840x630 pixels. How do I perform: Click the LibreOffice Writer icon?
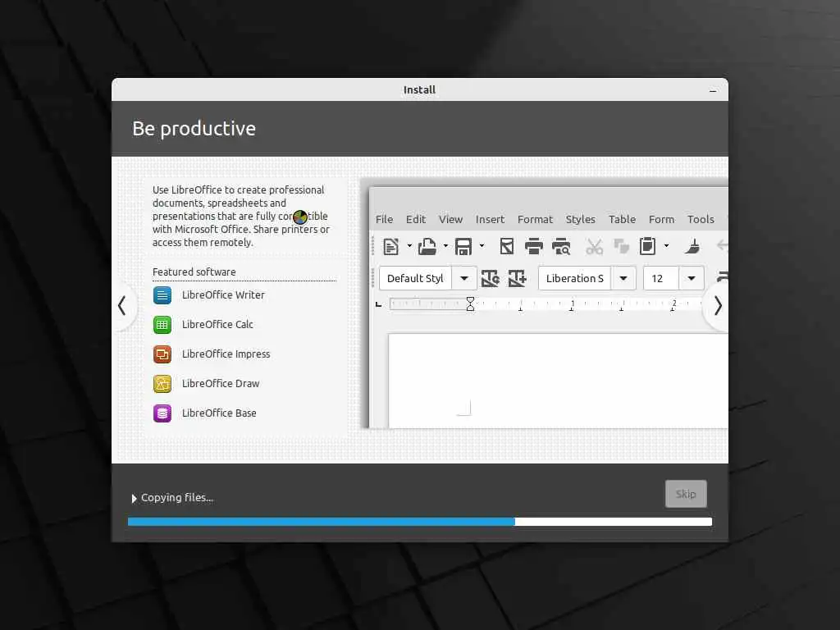coord(162,295)
